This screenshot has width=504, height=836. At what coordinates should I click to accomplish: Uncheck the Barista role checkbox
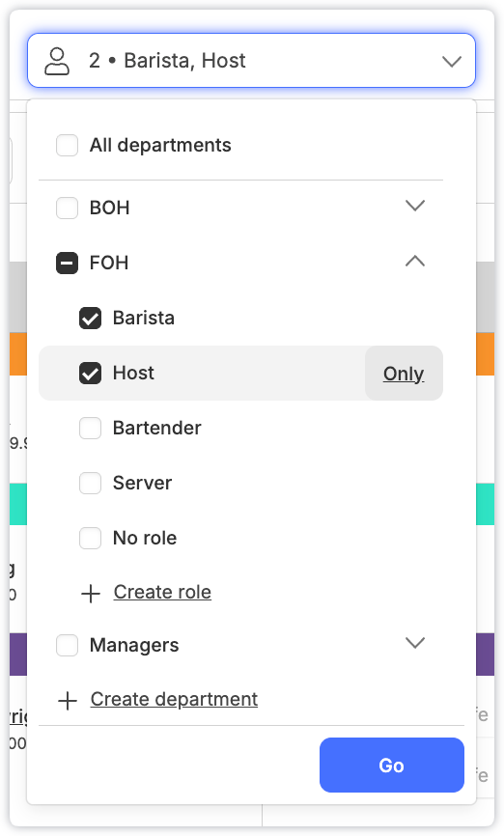pyautogui.click(x=90, y=319)
